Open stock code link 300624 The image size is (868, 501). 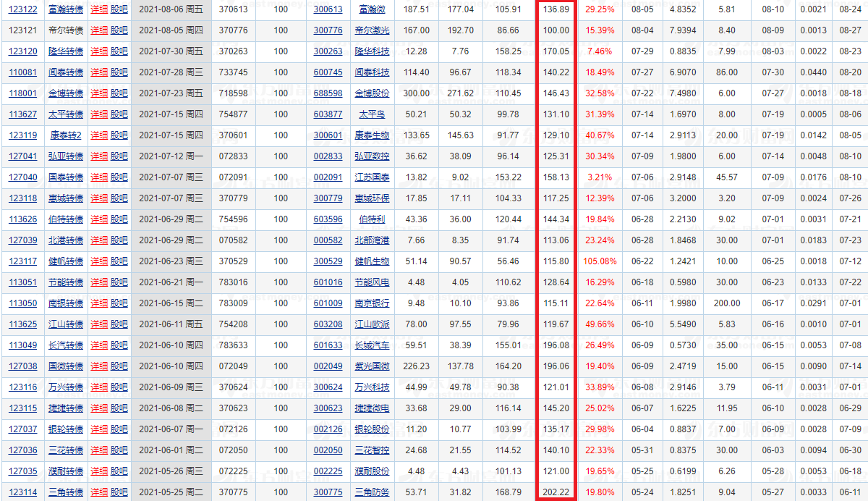click(328, 387)
